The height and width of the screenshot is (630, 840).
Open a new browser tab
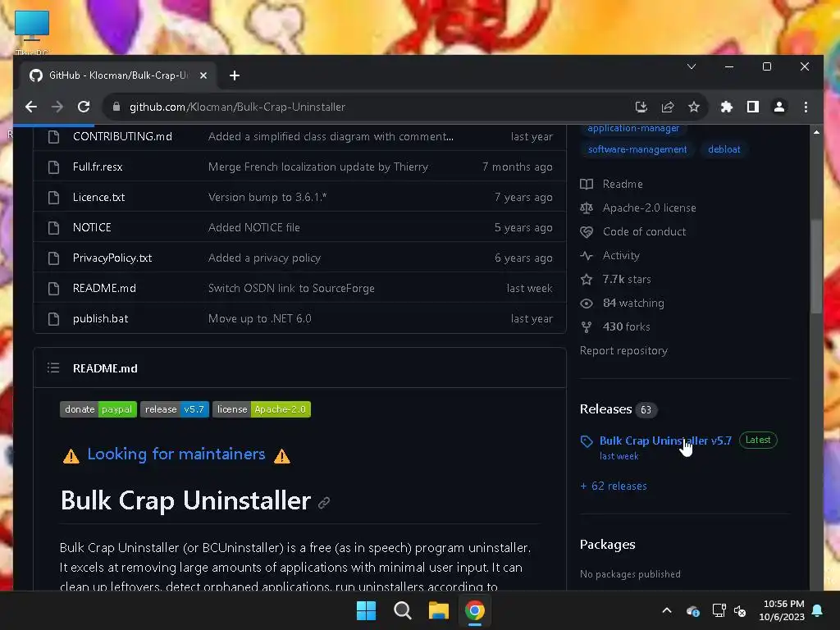[234, 75]
